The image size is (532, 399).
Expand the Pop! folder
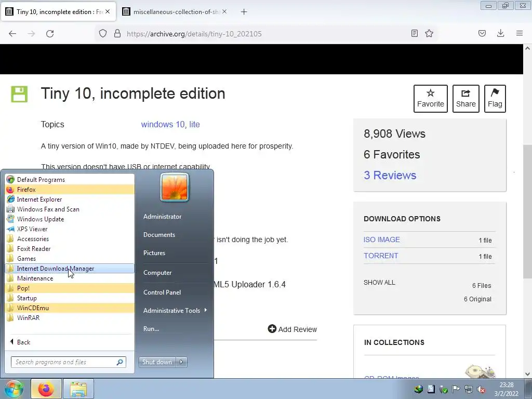(x=70, y=288)
